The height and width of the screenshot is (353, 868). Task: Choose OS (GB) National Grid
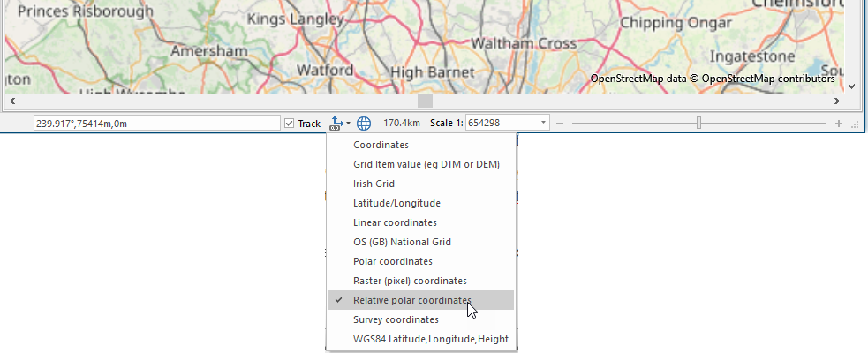(x=402, y=242)
